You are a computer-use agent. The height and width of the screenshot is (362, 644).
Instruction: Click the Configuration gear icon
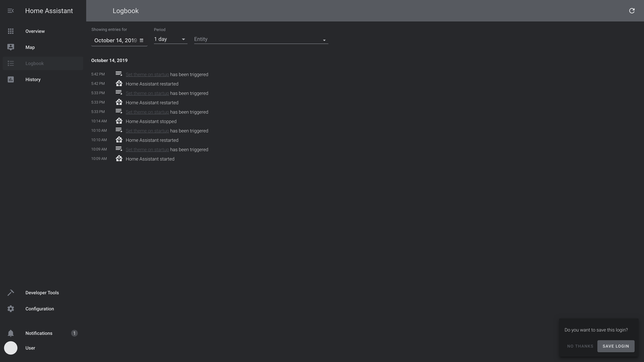tap(11, 309)
